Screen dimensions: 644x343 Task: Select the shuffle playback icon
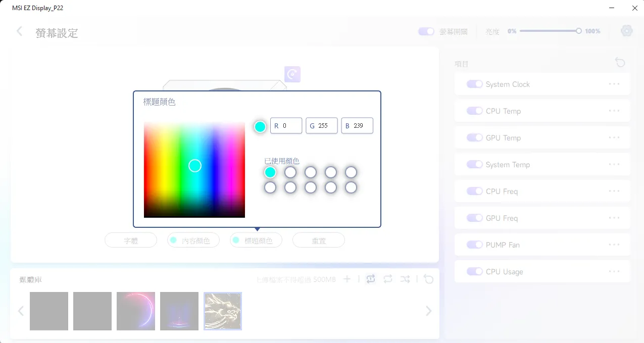(405, 279)
